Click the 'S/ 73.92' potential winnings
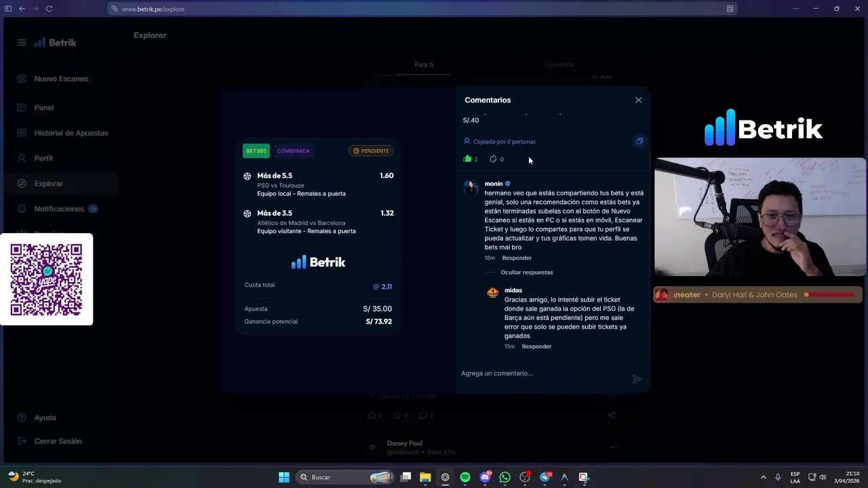The height and width of the screenshot is (488, 868). coord(378,321)
